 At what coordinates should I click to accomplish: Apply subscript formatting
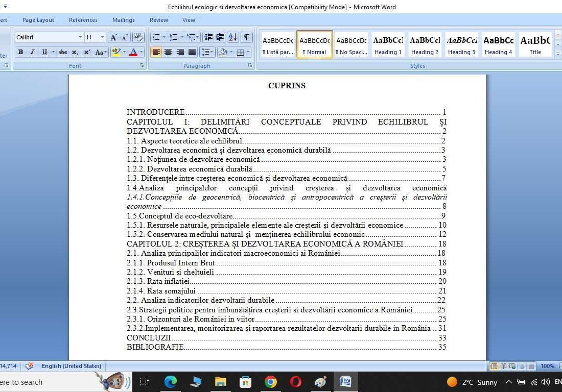(x=75, y=52)
